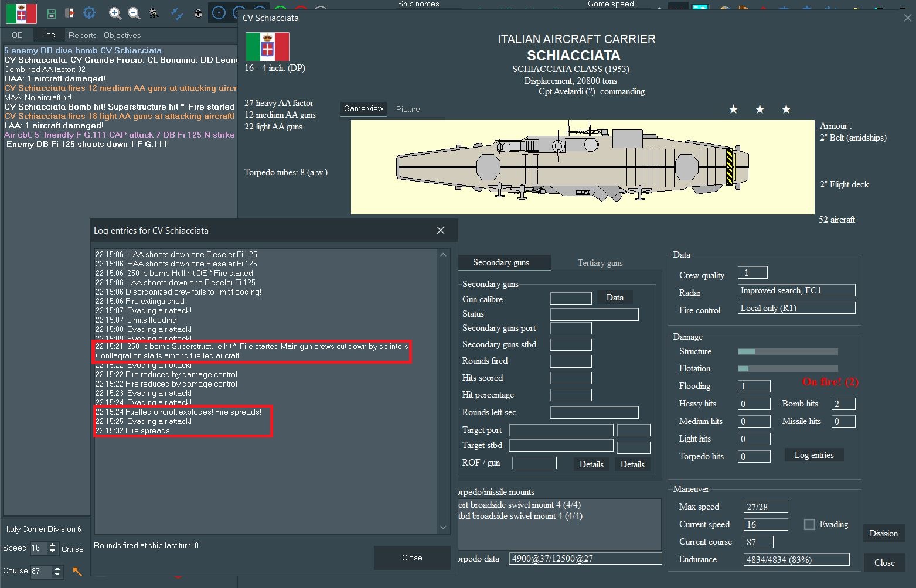Select the Log tab
The height and width of the screenshot is (588, 916).
pyautogui.click(x=49, y=35)
